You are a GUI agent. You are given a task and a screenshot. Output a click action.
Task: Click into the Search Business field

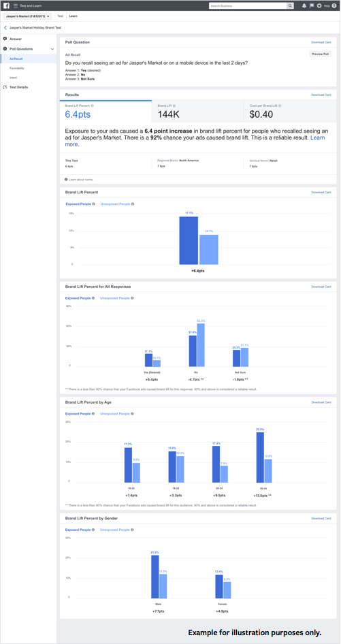point(248,6)
